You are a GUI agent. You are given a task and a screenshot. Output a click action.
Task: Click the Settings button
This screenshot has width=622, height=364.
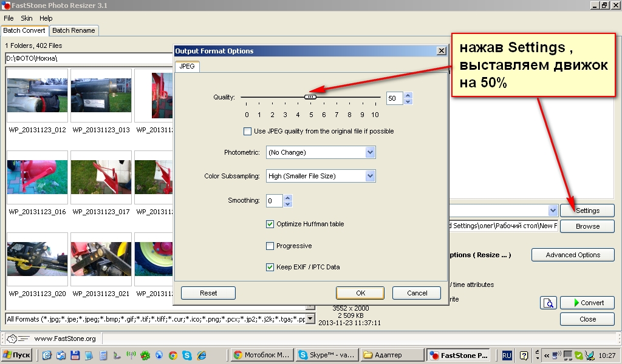click(587, 211)
